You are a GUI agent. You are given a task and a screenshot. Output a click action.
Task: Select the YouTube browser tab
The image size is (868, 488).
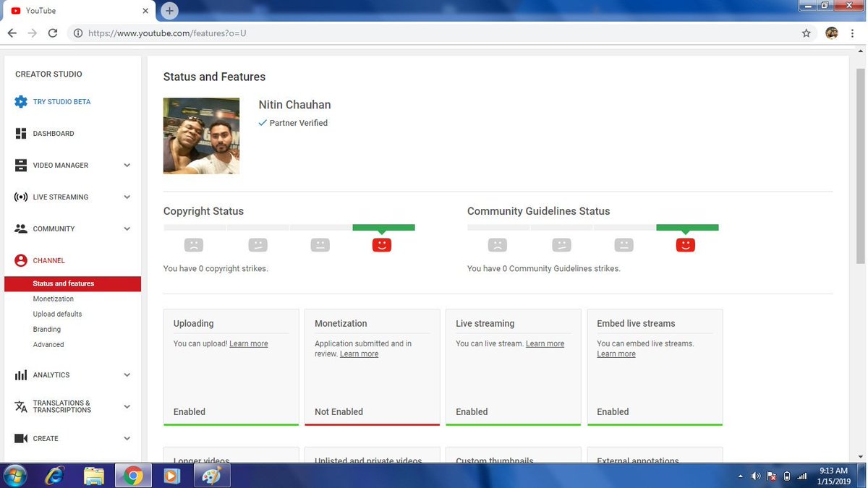pos(80,11)
